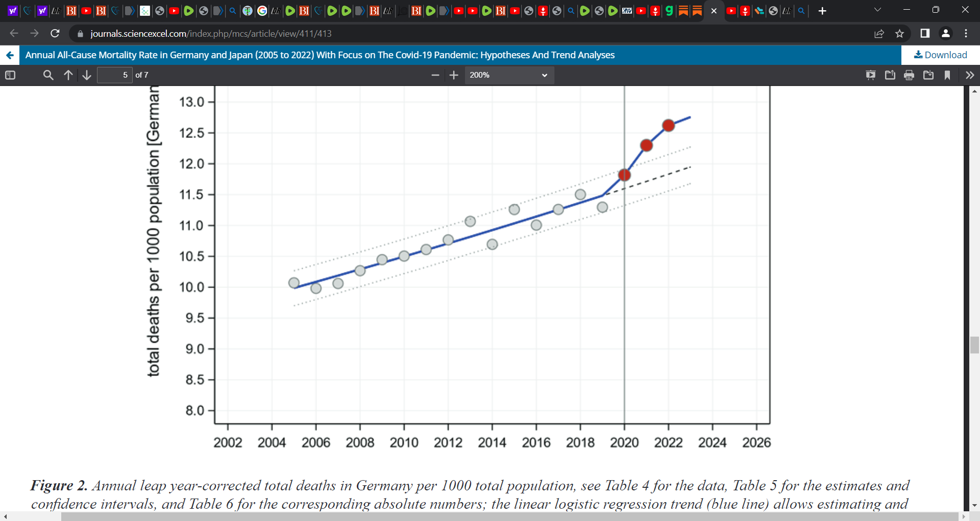Open a file in PDF viewer
The image size is (980, 521).
tap(890, 75)
